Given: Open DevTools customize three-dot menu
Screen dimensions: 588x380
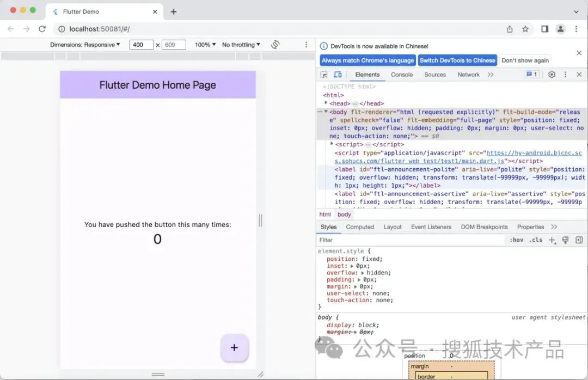Looking at the screenshot, I should [565, 75].
